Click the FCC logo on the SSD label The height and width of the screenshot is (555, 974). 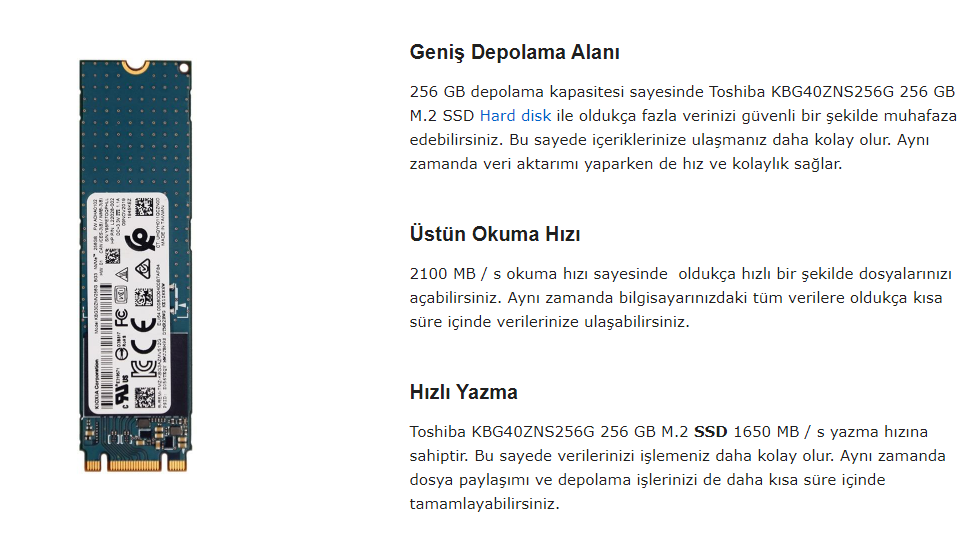click(122, 318)
